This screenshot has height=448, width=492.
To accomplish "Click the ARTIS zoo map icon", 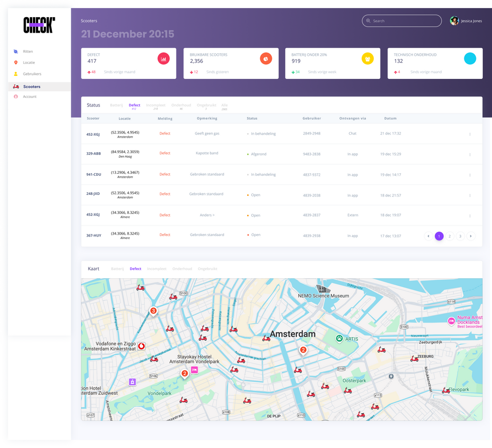I will pos(339,339).
